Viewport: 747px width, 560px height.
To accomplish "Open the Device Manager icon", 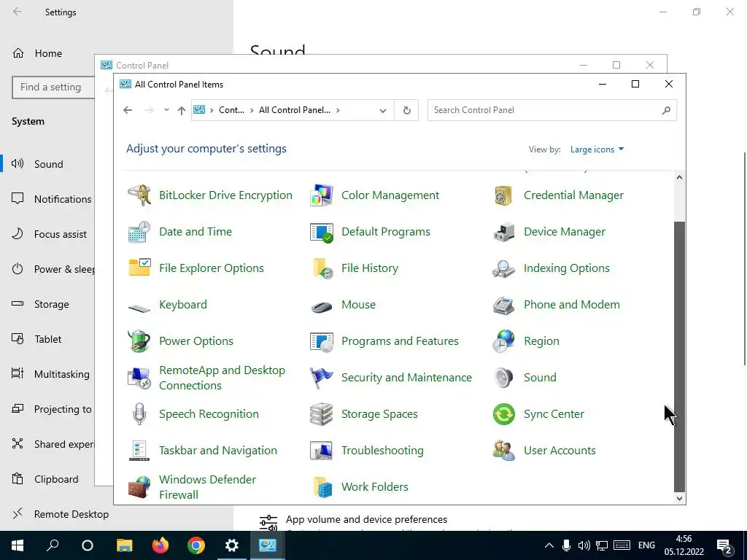I will click(503, 232).
